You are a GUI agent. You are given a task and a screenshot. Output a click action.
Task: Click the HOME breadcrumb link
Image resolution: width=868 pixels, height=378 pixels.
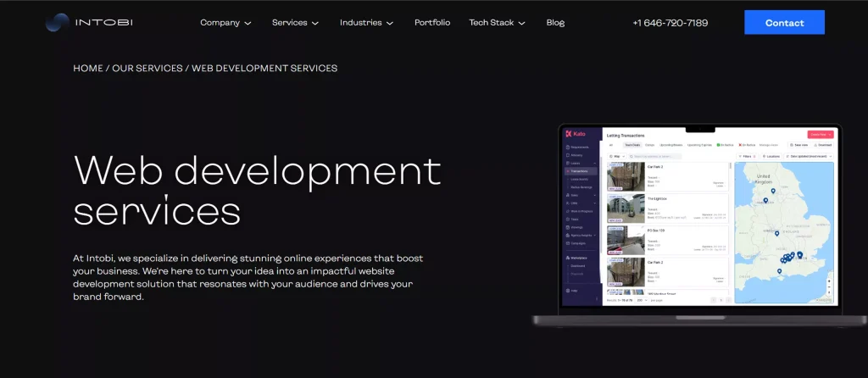[x=87, y=68]
